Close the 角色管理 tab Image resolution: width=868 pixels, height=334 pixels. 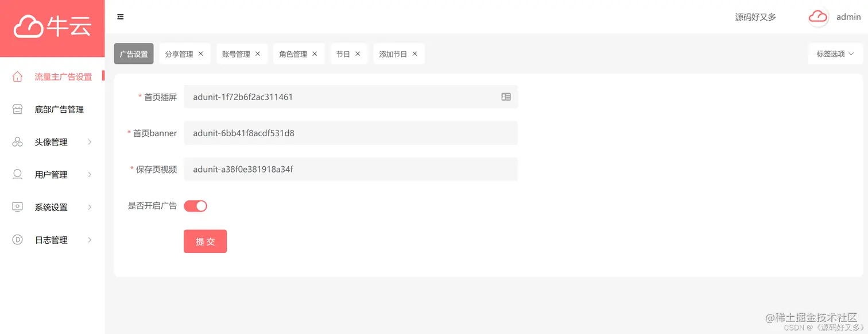(315, 53)
